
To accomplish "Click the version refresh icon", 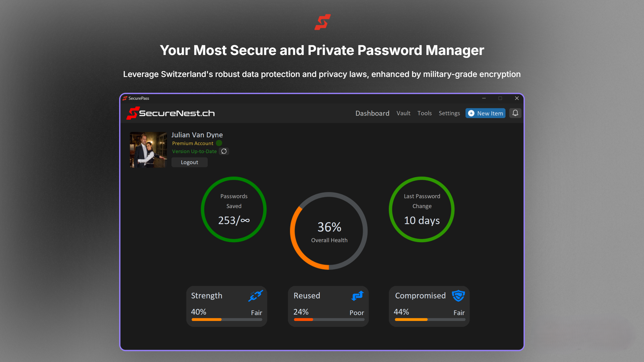I will (x=224, y=151).
